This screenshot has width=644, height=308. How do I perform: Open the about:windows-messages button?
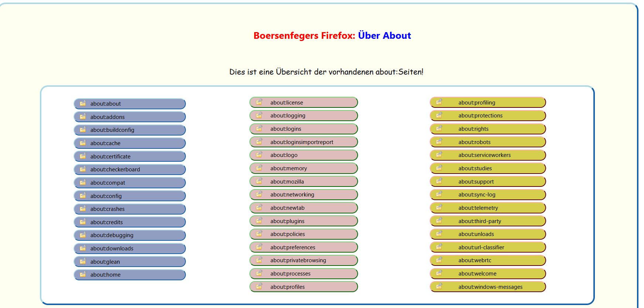pyautogui.click(x=488, y=287)
